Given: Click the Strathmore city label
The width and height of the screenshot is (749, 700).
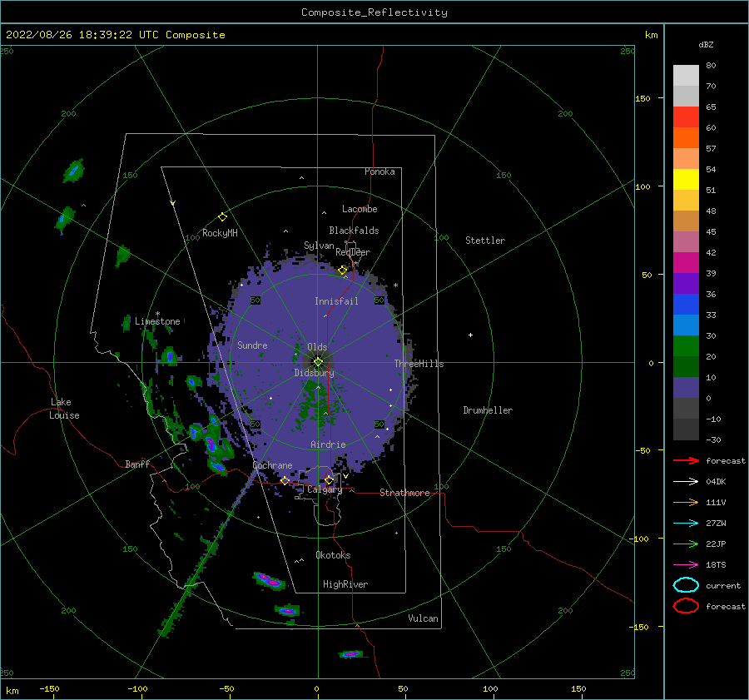Looking at the screenshot, I should (x=404, y=493).
